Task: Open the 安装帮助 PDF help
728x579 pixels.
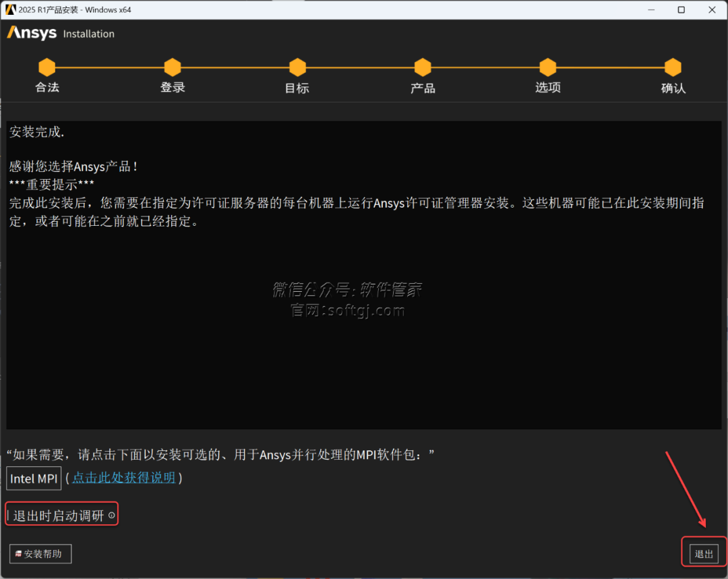Action: coord(40,554)
